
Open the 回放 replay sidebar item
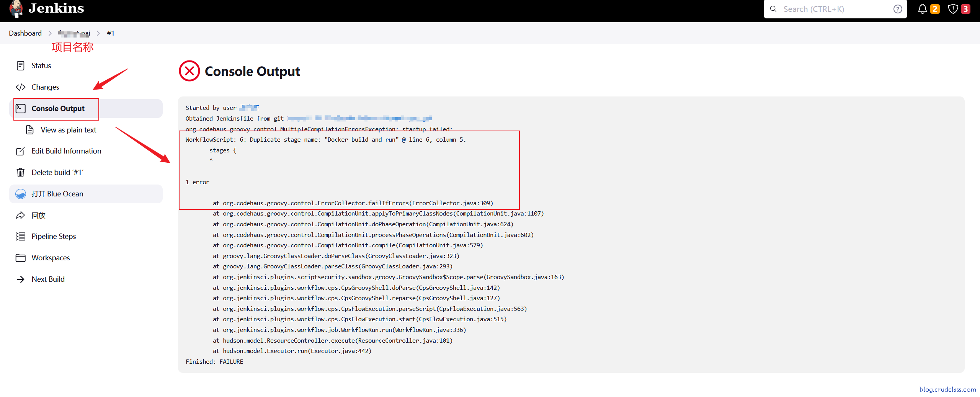pyautogui.click(x=86, y=216)
